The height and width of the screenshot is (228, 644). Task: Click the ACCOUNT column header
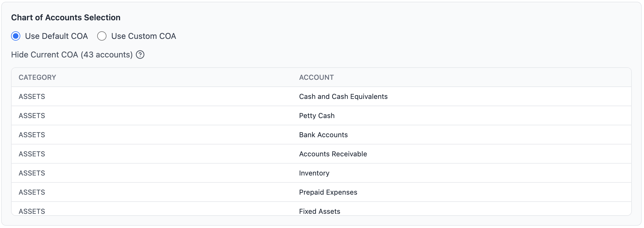(x=316, y=77)
